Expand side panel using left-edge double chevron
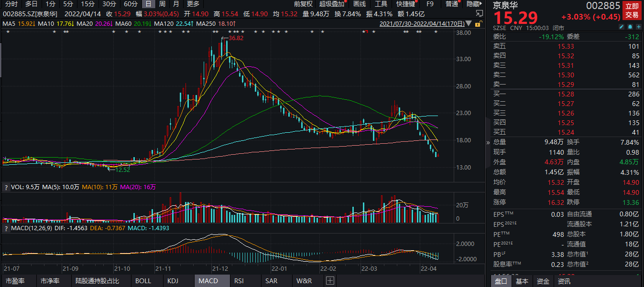The image size is (644, 287). click(488, 142)
